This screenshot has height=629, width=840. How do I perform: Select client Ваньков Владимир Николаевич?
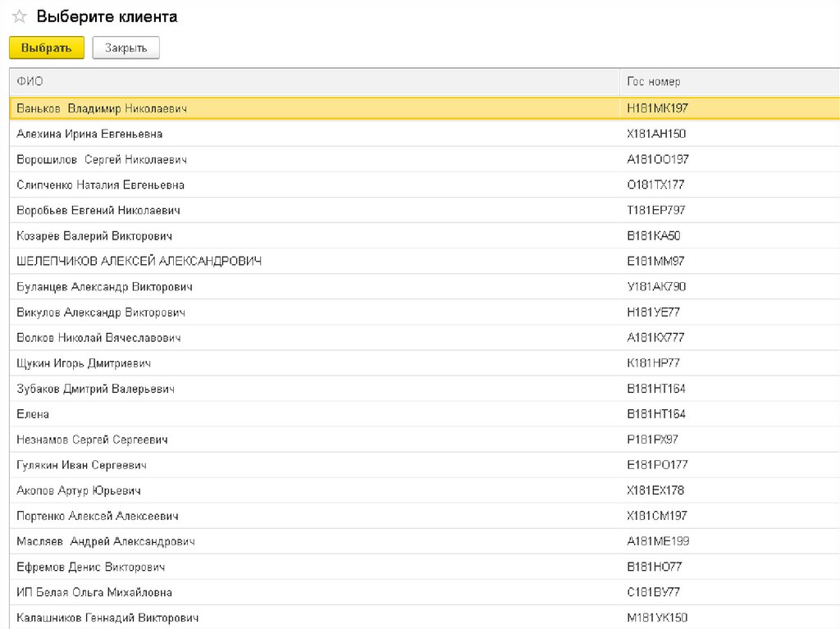103,108
